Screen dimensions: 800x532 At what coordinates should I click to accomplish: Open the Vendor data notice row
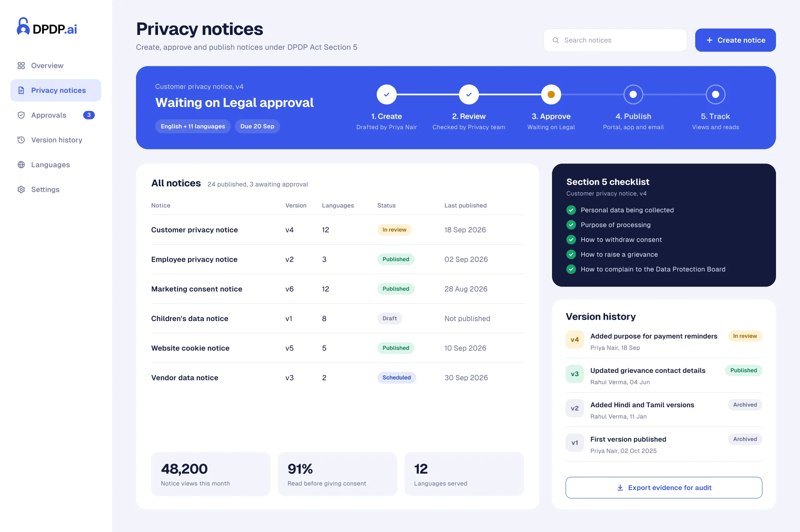pos(338,378)
